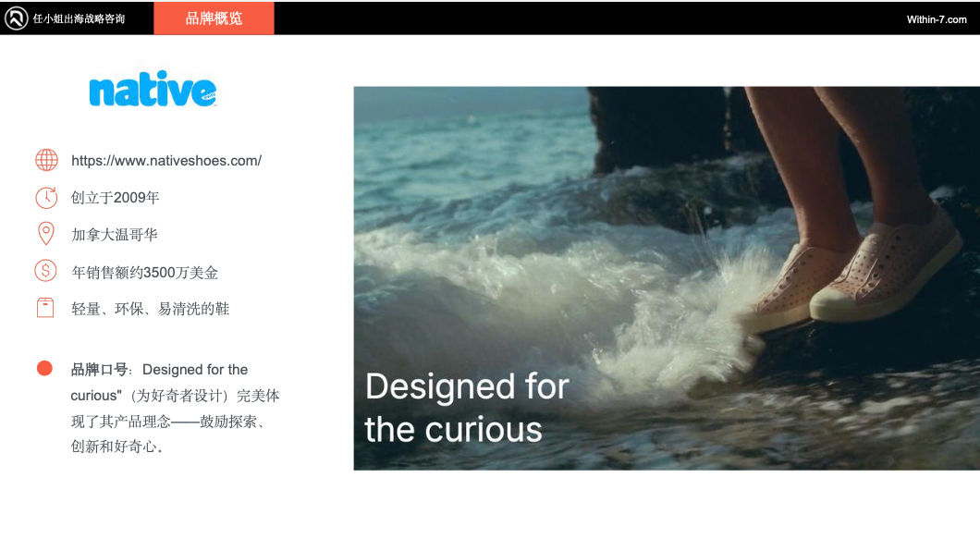Click the 加拿大温哥华 location text
Viewport: 980px width, 551px height.
tap(115, 235)
